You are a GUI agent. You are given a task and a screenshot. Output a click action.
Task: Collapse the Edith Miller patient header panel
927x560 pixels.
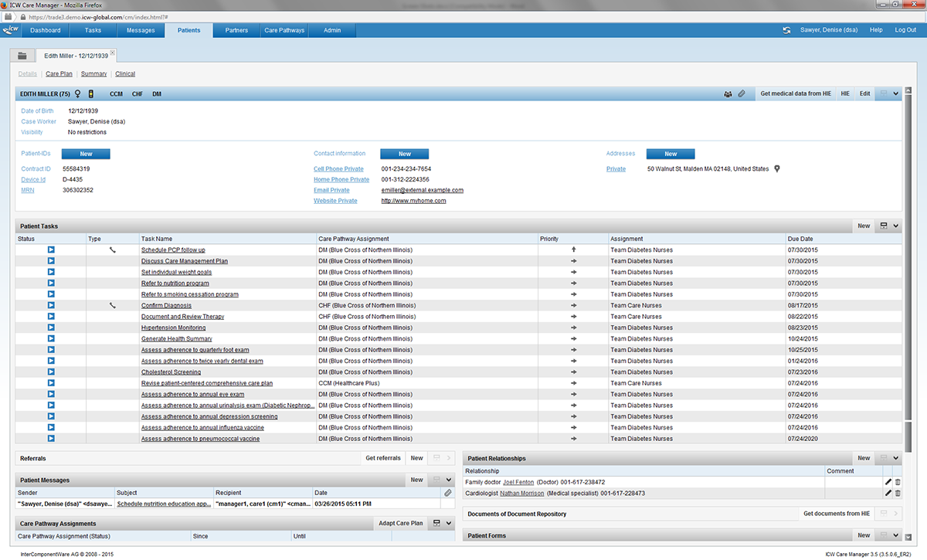(x=896, y=93)
